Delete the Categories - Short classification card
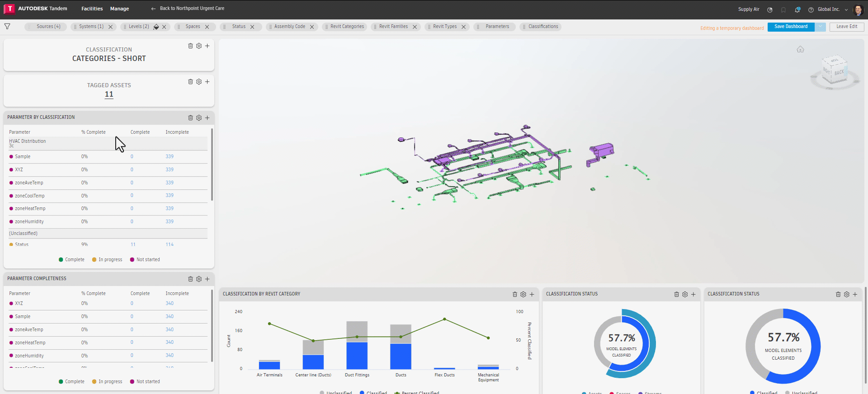 [x=190, y=46]
